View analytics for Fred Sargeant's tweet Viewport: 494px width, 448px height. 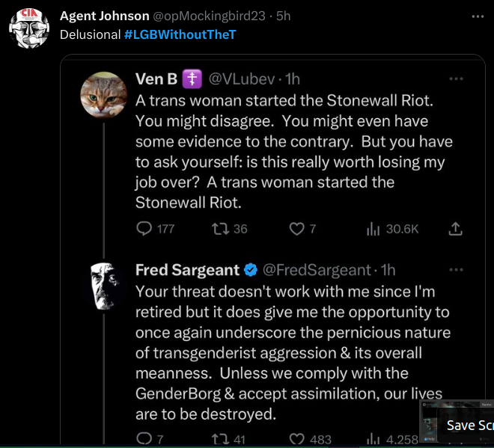(x=373, y=439)
